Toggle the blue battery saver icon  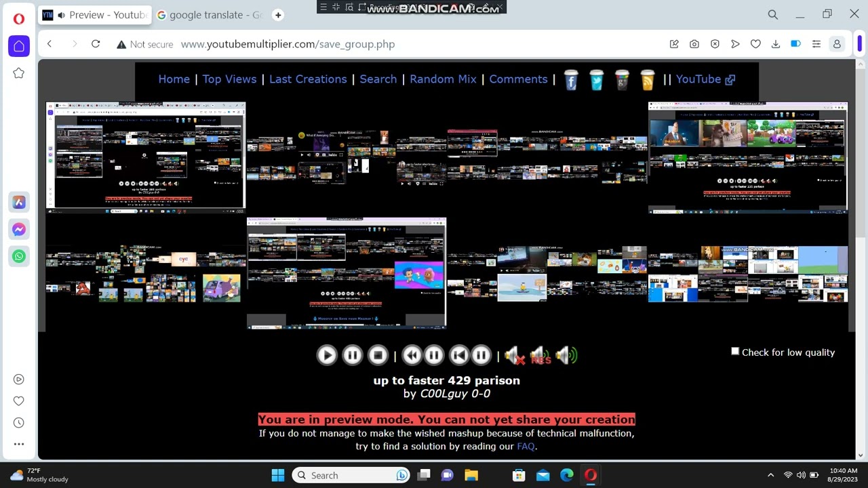pos(796,44)
